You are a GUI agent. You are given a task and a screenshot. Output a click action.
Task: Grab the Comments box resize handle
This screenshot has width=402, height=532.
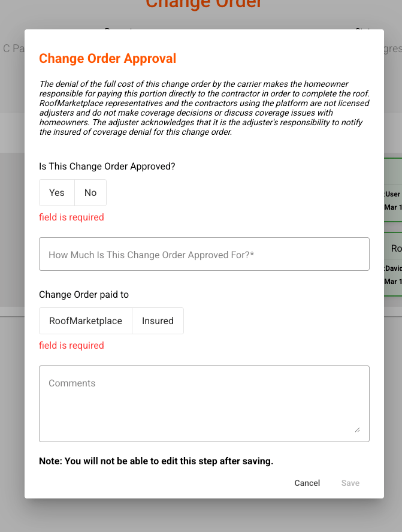click(x=357, y=429)
